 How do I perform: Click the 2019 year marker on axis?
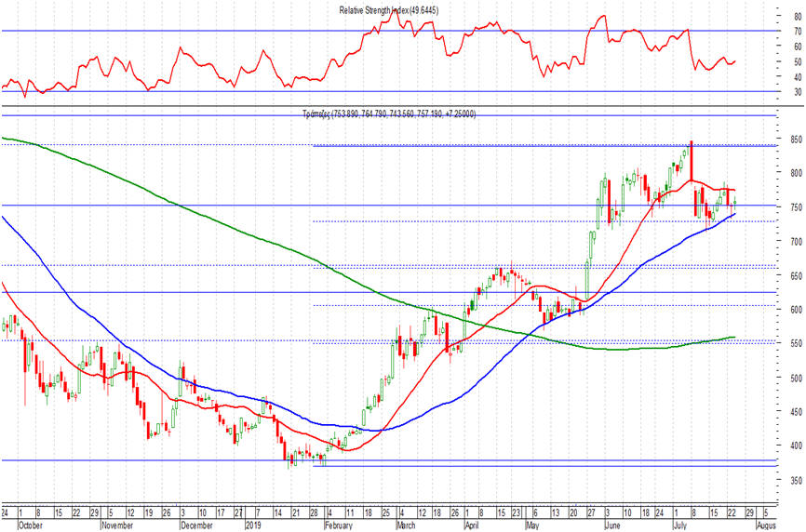(253, 525)
